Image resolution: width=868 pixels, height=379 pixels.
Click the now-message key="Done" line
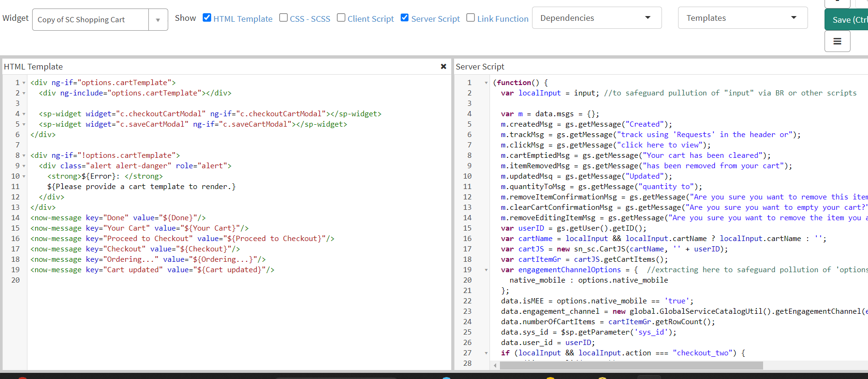[118, 218]
